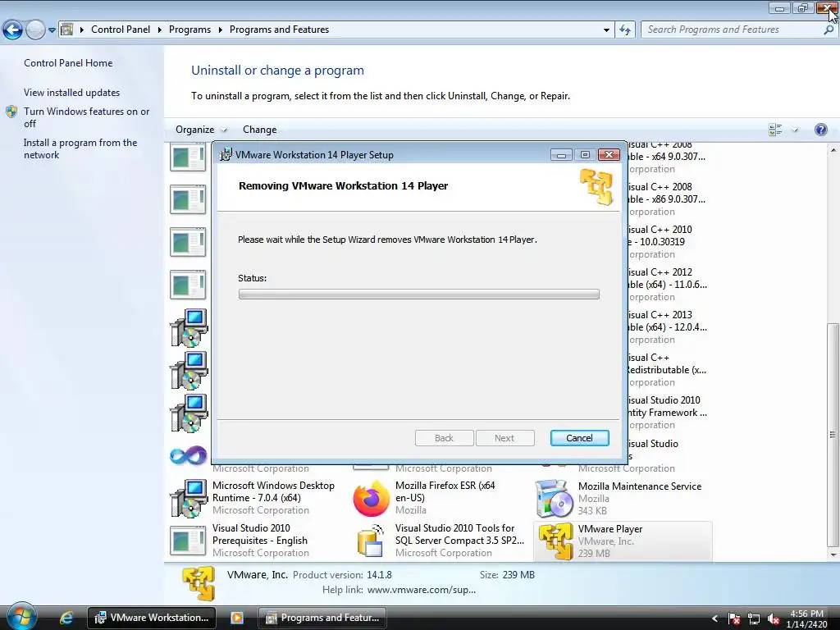Click the Search Programs and Features box
The image size is (840, 630).
point(738,30)
